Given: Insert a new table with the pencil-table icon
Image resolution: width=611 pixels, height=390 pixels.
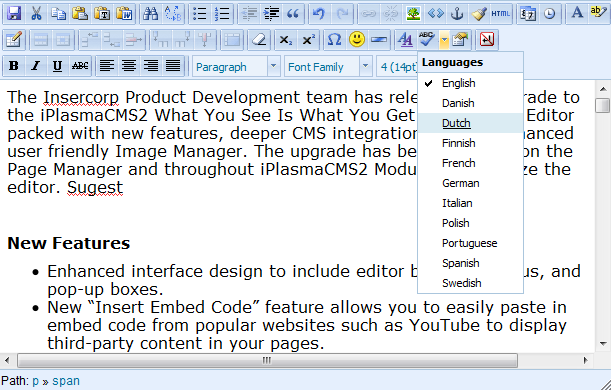Looking at the screenshot, I should tap(14, 40).
